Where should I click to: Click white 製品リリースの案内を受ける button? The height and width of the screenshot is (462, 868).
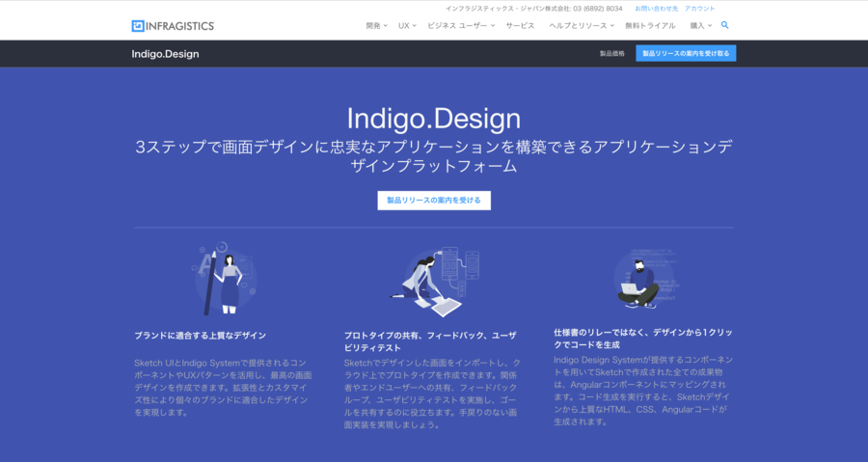(x=434, y=201)
